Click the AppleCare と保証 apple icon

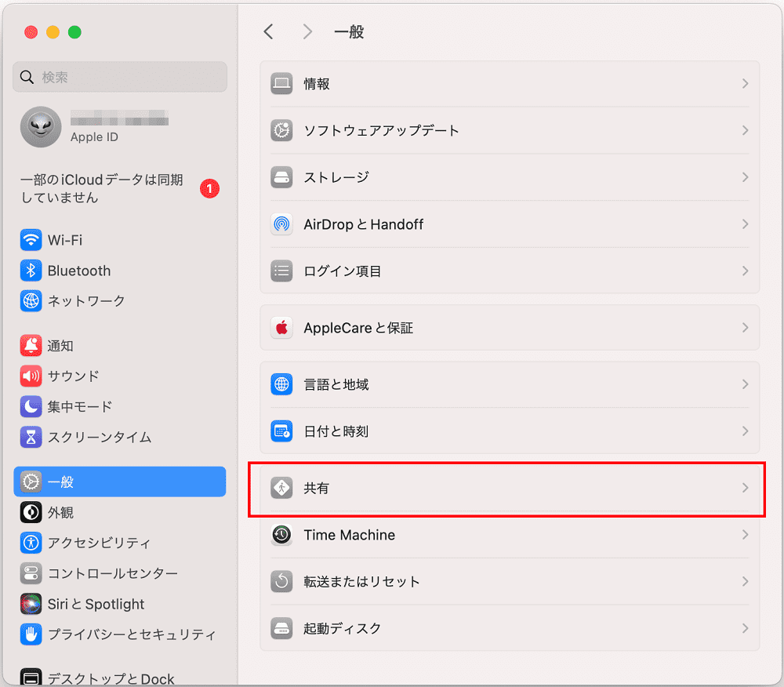coord(281,328)
